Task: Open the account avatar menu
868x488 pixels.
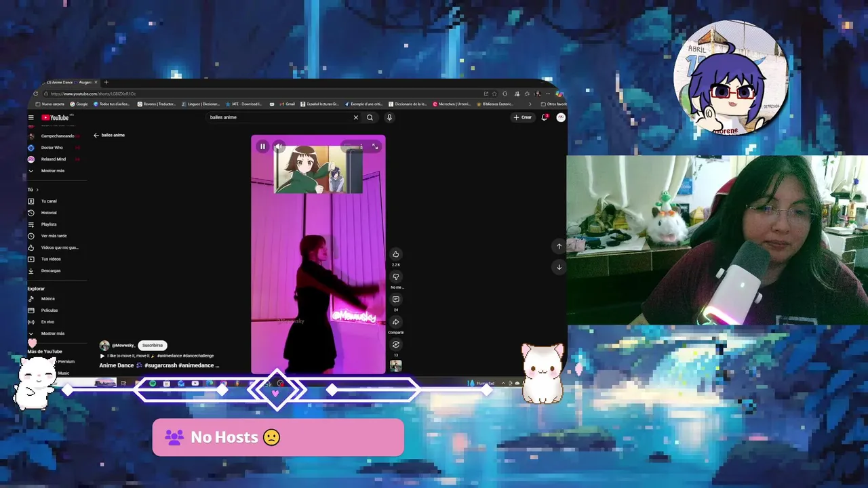Action: (x=561, y=117)
